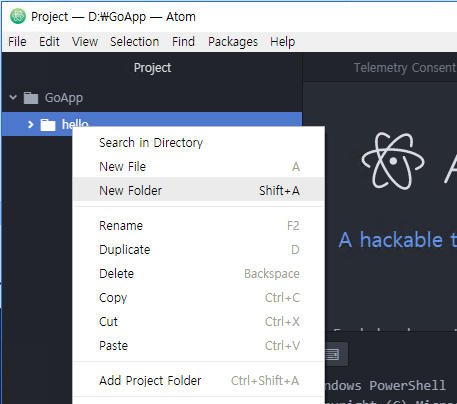The width and height of the screenshot is (457, 404).
Task: Choose Copy in context menu
Action: [x=199, y=298]
